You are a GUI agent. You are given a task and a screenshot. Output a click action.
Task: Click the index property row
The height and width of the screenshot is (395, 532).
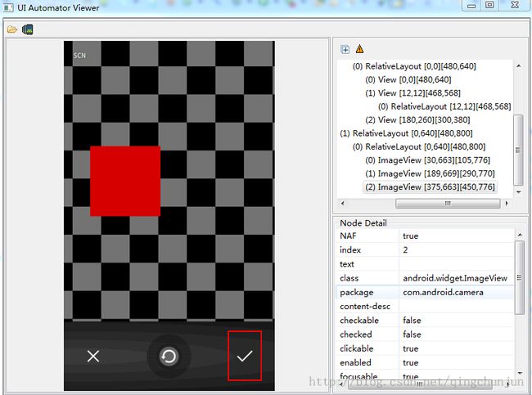pyautogui.click(x=425, y=250)
